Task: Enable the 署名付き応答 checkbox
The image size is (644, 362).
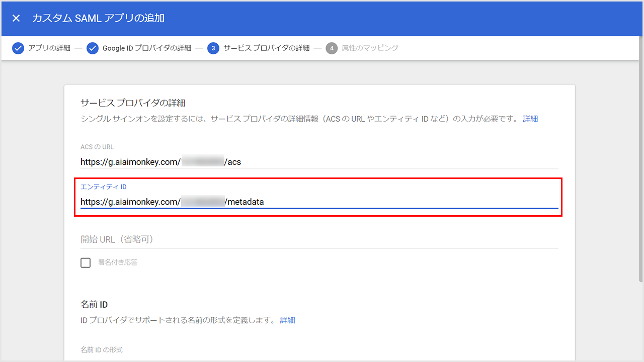Action: point(86,262)
